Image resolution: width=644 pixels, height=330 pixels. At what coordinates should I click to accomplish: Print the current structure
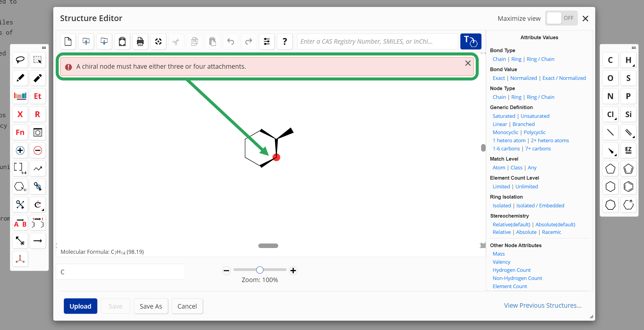140,41
